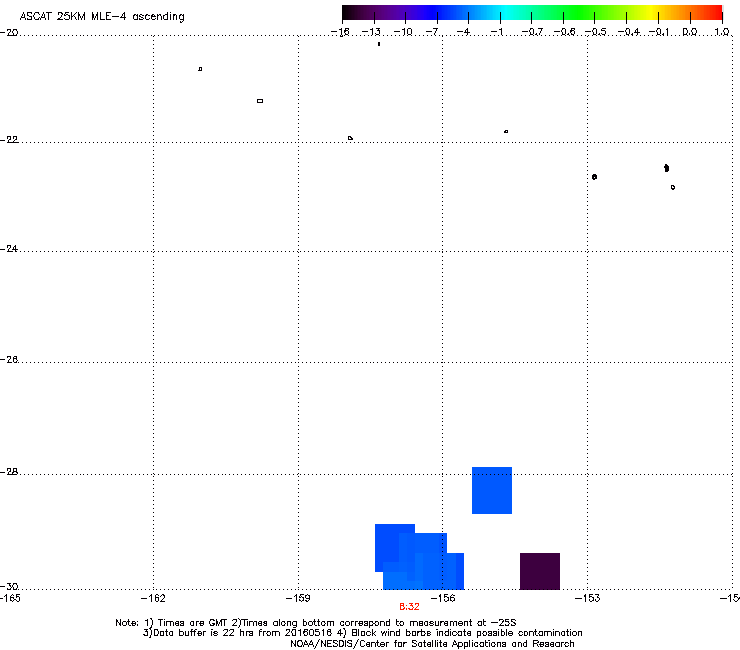Click the -0.4 color bar label
740x650 pixels.
coord(629,32)
